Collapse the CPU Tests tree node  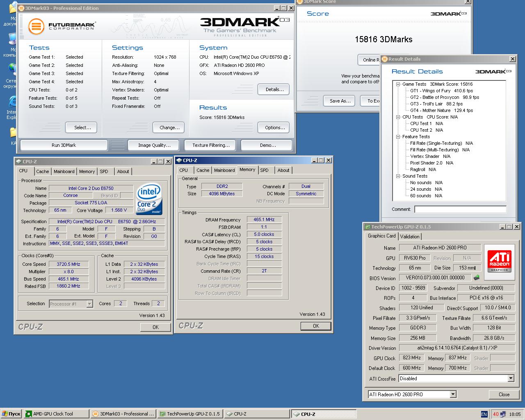pyautogui.click(x=398, y=117)
